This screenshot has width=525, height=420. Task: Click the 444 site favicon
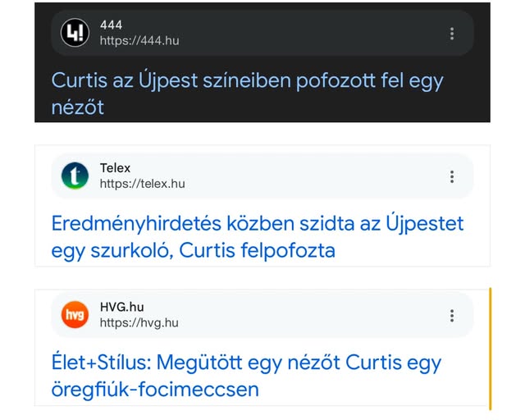point(75,33)
